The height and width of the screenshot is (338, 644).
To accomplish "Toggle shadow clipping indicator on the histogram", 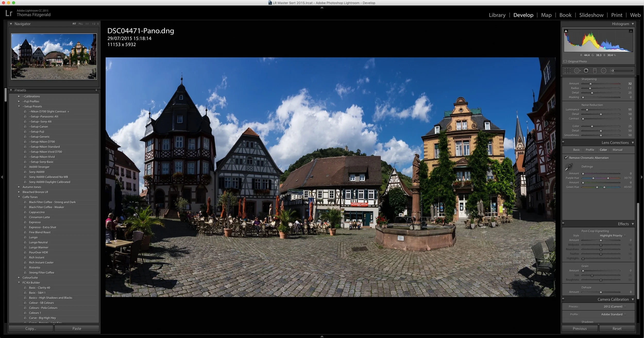I will pos(566,31).
